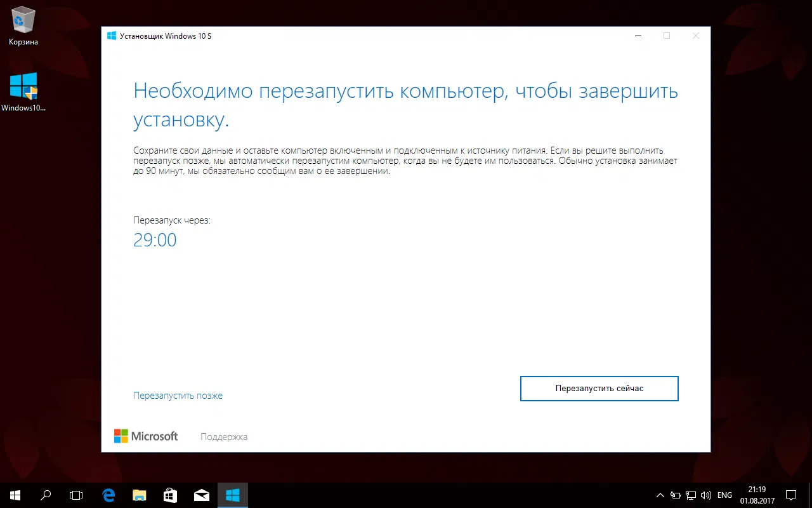Image resolution: width=812 pixels, height=508 pixels.
Task: Open the Поддержка support link
Action: click(224, 437)
